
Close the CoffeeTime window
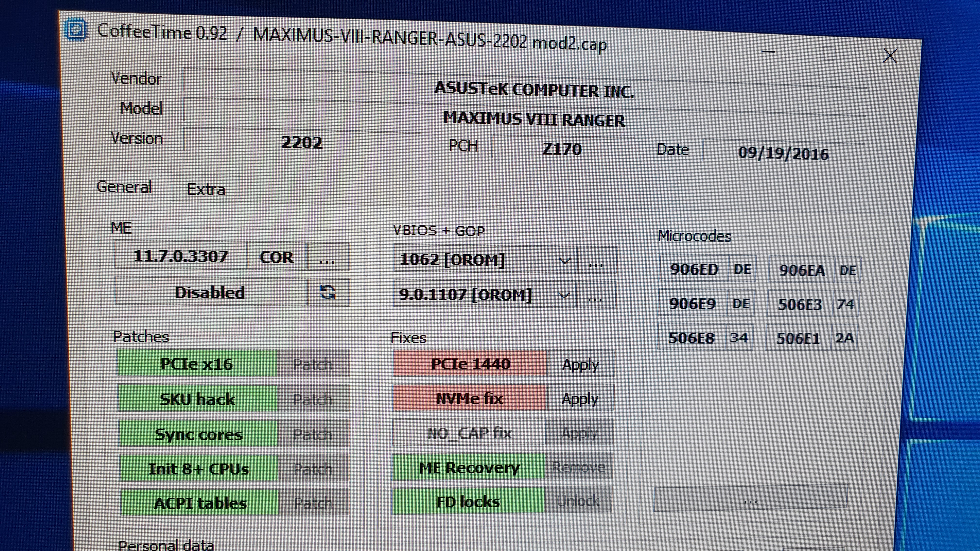pos(890,56)
